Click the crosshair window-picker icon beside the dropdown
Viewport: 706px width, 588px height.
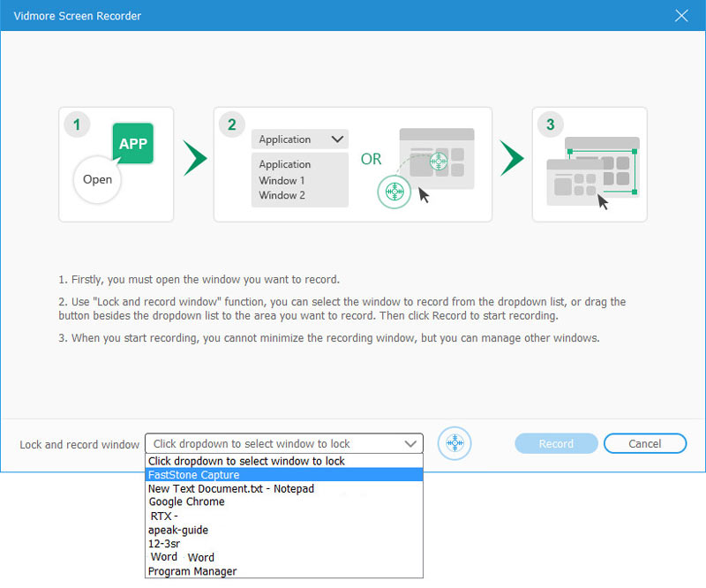(x=454, y=443)
